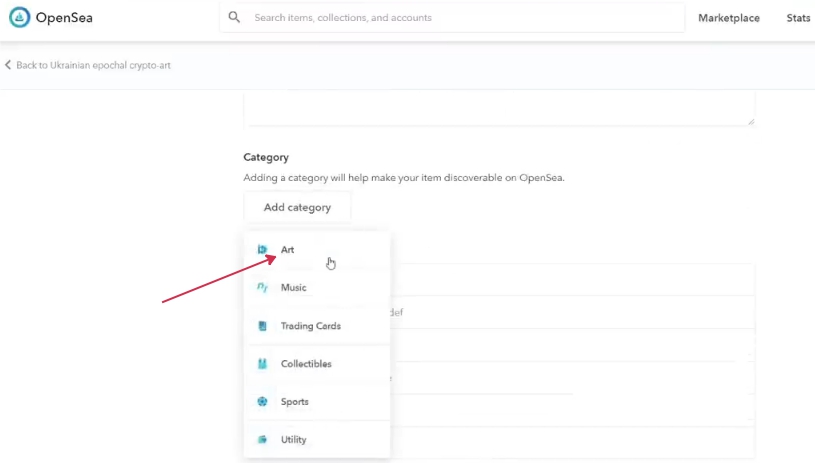Select Utility category option
This screenshot has height=463, width=815.
293,440
